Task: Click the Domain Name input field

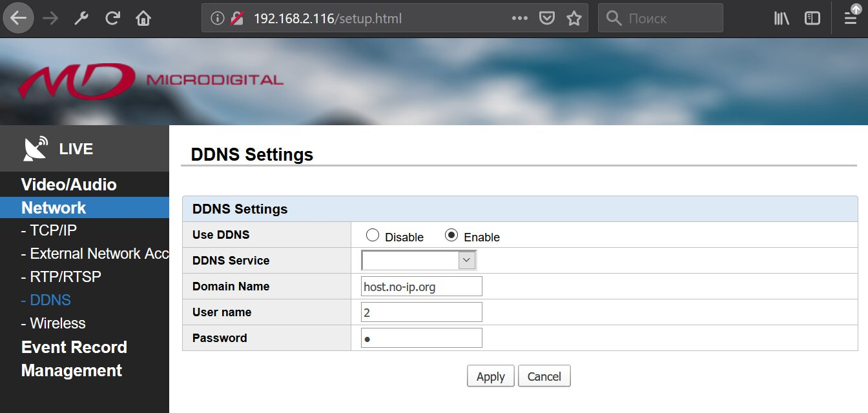Action: click(x=422, y=287)
